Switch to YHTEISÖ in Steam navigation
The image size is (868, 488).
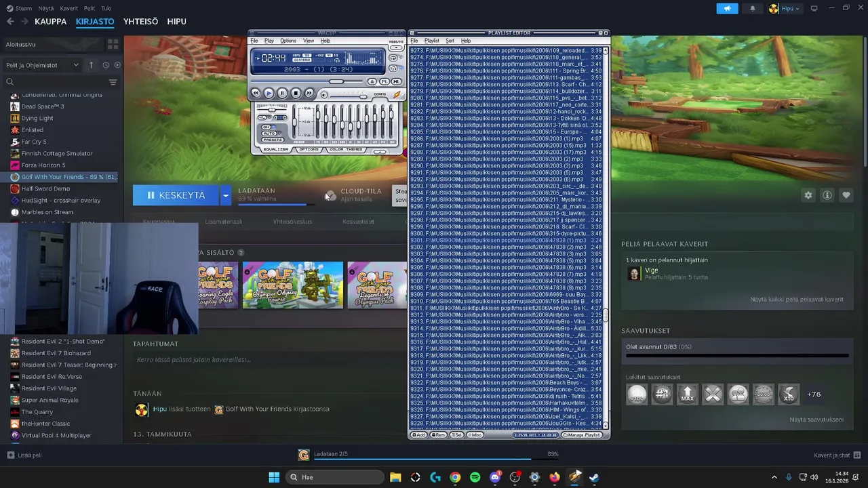pos(140,22)
